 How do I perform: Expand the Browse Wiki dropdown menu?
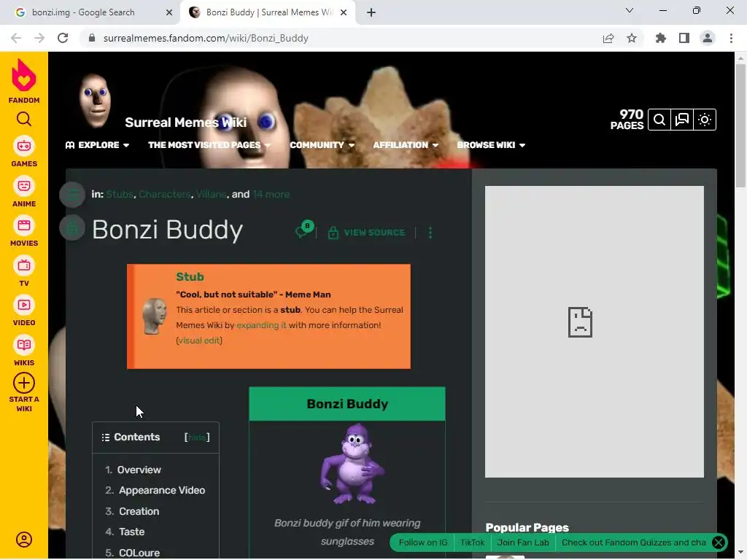(x=491, y=145)
